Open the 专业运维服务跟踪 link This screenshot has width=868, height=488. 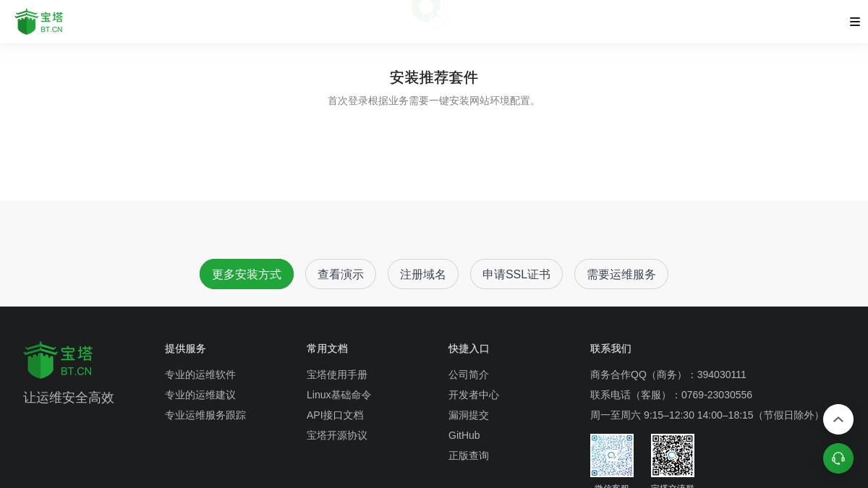click(205, 415)
